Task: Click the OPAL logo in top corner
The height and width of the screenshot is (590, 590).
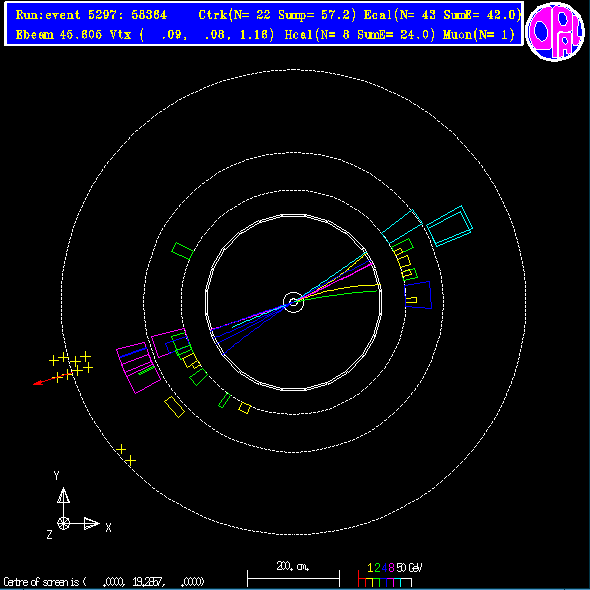Action: point(555,31)
